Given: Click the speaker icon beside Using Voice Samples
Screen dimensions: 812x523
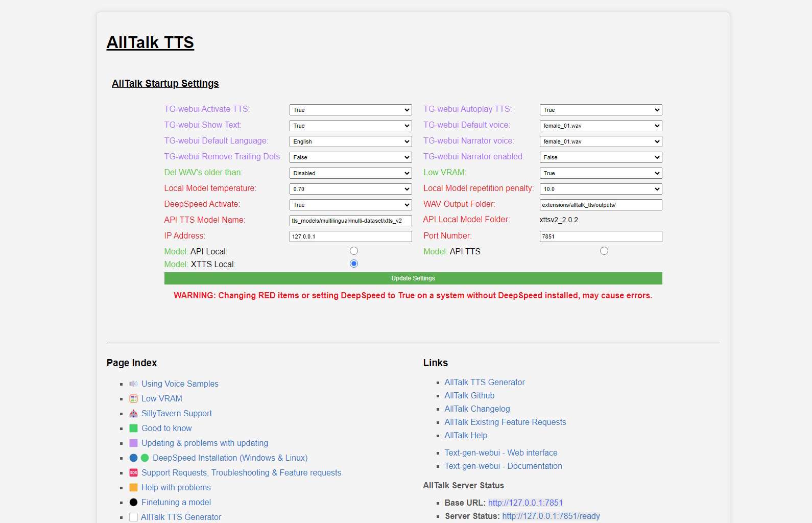Looking at the screenshot, I should coord(133,384).
